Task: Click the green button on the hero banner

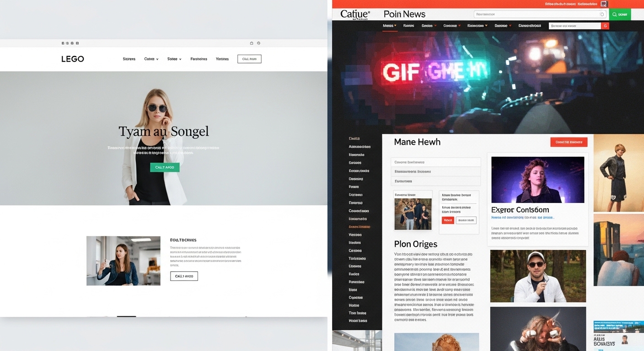Action: (x=165, y=167)
